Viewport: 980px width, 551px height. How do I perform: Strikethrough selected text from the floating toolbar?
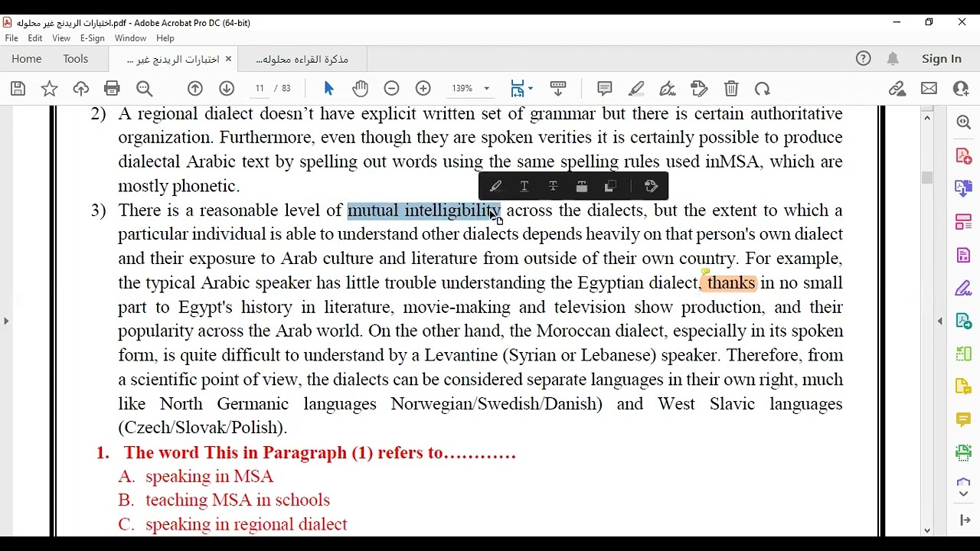[553, 186]
